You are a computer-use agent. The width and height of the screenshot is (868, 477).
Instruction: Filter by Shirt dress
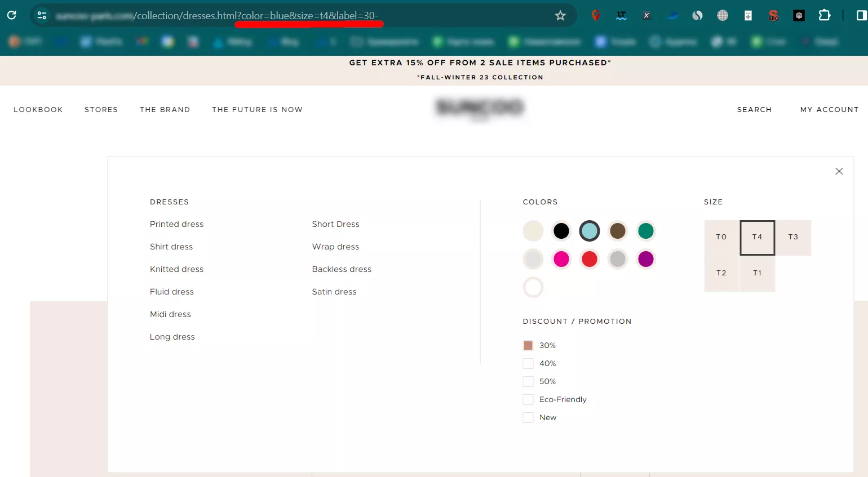pos(171,247)
